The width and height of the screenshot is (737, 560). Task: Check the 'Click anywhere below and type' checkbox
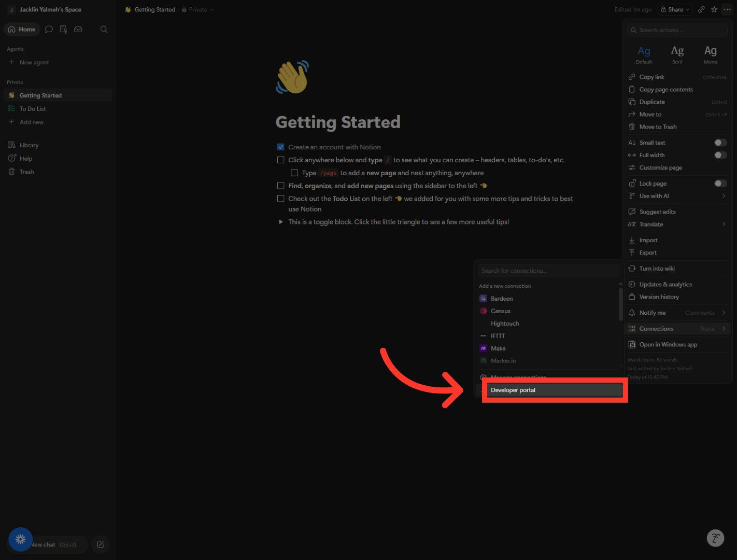pyautogui.click(x=281, y=160)
